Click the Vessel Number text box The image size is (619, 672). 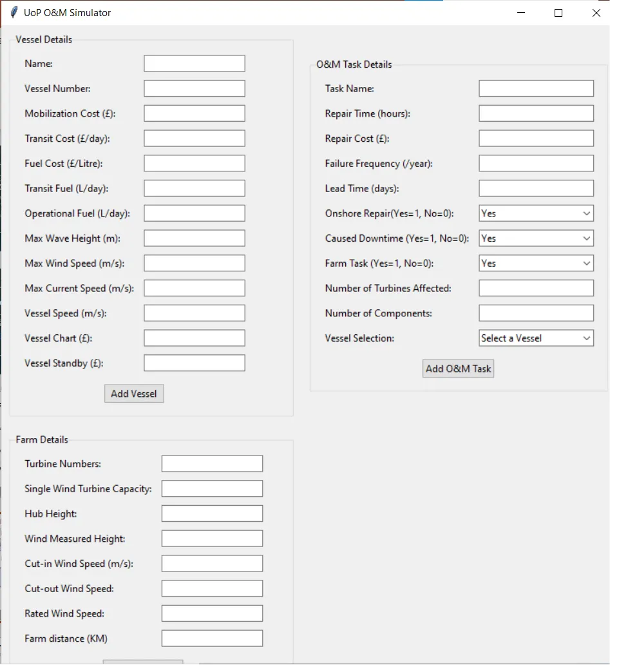194,89
